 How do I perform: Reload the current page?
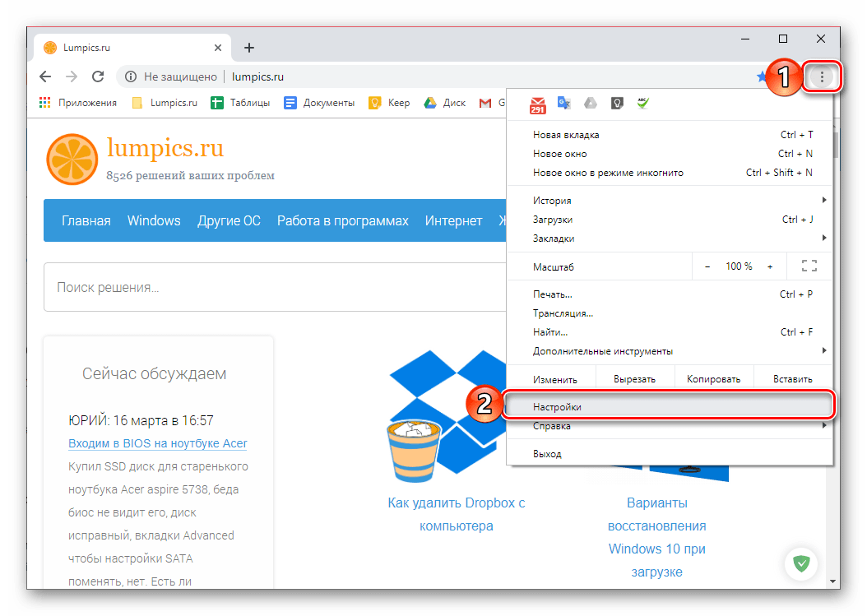coord(98,76)
